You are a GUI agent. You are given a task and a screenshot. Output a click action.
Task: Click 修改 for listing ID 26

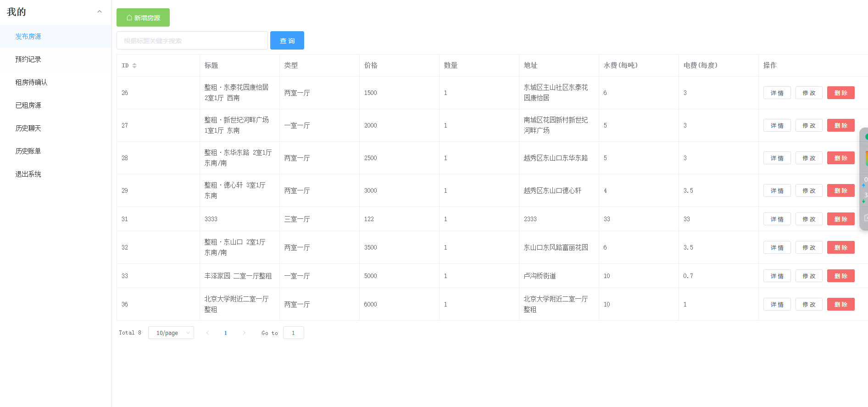pos(809,93)
